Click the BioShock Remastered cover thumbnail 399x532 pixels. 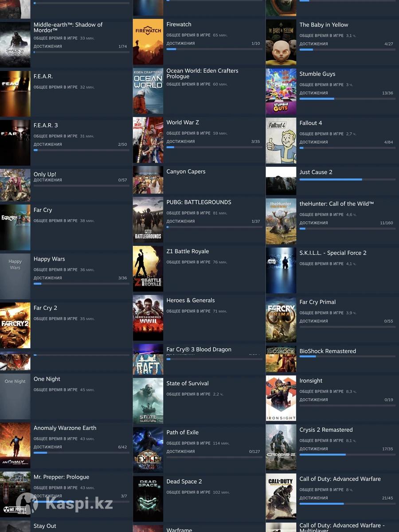pos(281,359)
